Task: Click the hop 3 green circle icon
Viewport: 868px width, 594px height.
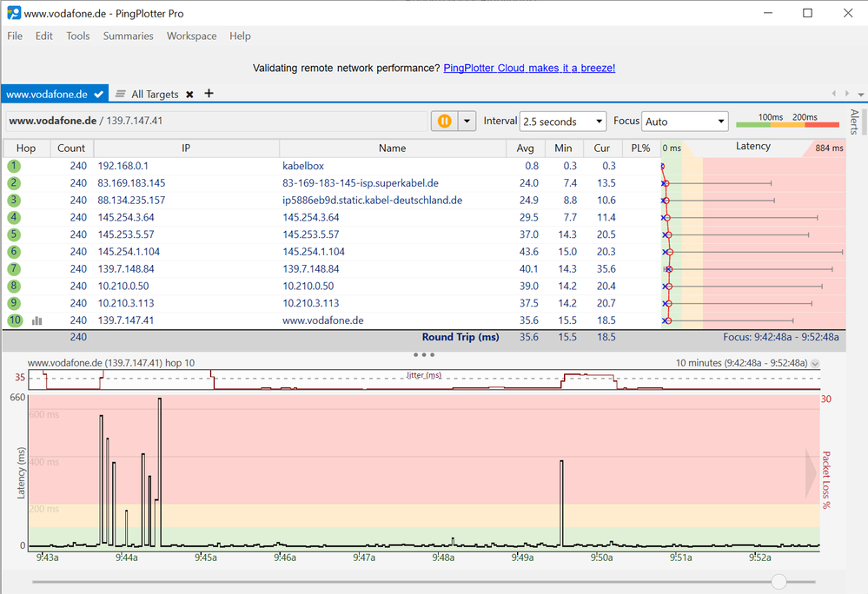Action: 14,201
